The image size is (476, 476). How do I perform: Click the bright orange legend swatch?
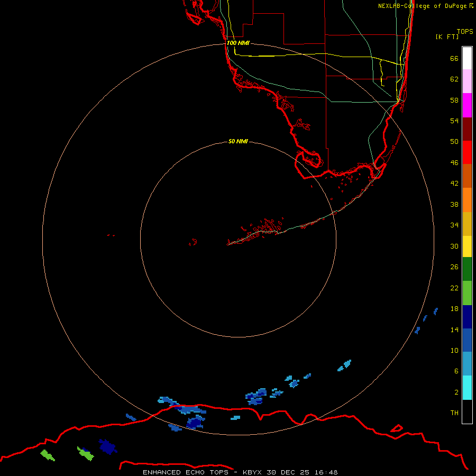[x=467, y=200]
